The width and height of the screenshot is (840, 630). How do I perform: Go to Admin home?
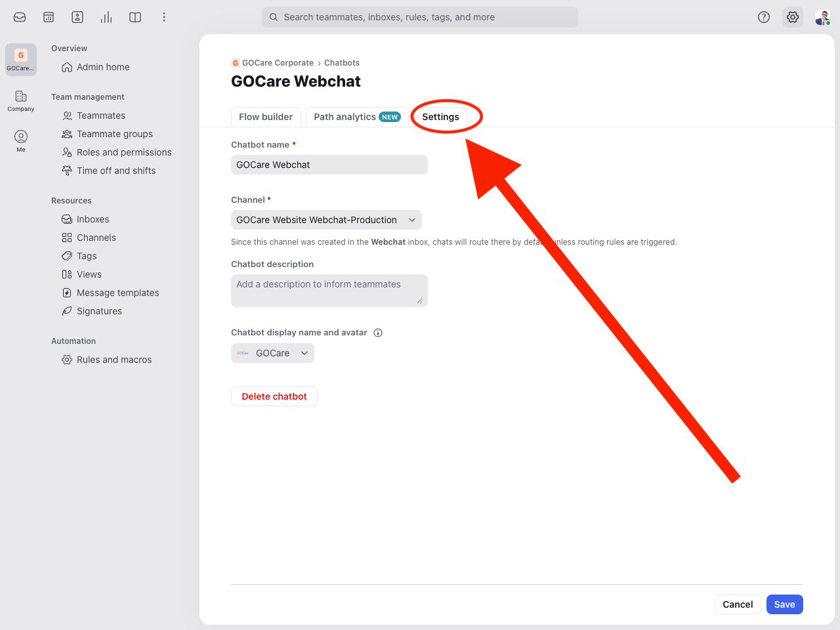point(103,67)
